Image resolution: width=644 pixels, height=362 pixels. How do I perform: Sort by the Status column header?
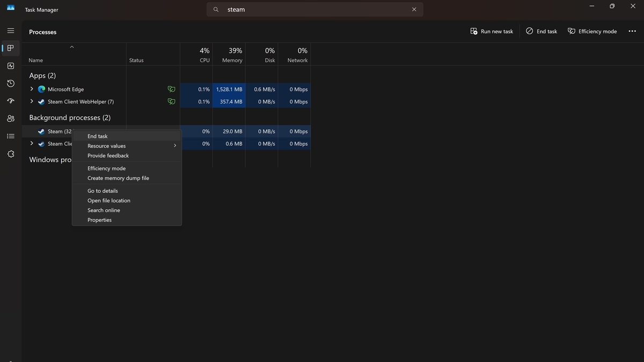136,61
